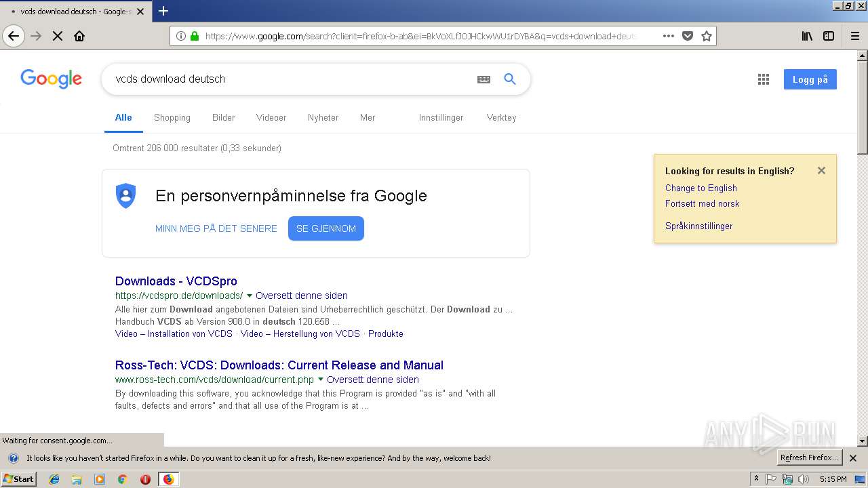Open Video – Herstellung von VCDS sitelink

[x=300, y=333]
